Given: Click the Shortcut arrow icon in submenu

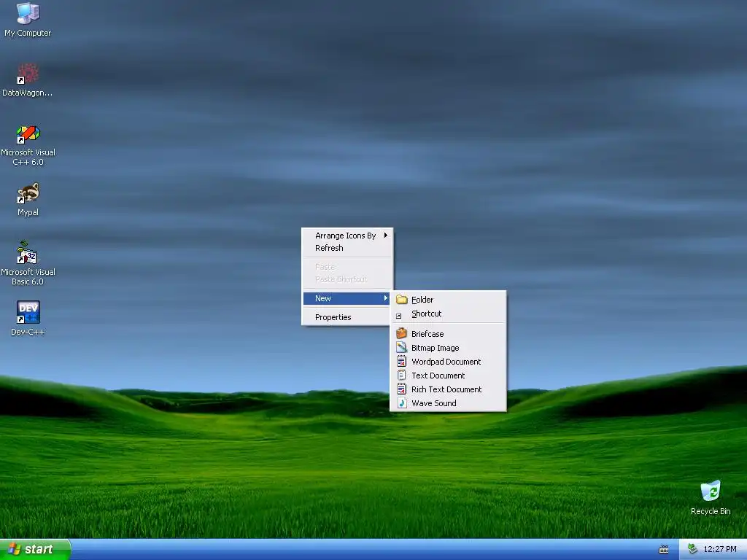Looking at the screenshot, I should coord(399,316).
